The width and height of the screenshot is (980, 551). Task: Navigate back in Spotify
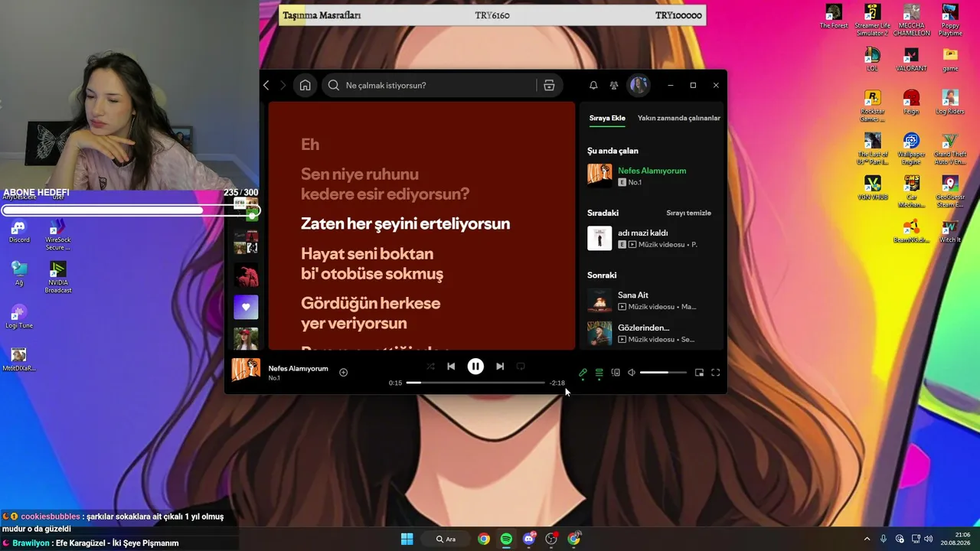266,86
